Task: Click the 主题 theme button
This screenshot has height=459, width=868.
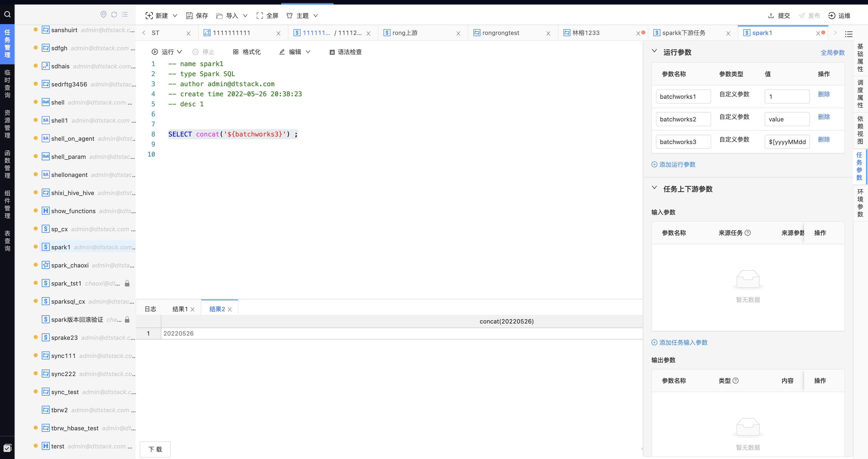Action: coord(298,16)
